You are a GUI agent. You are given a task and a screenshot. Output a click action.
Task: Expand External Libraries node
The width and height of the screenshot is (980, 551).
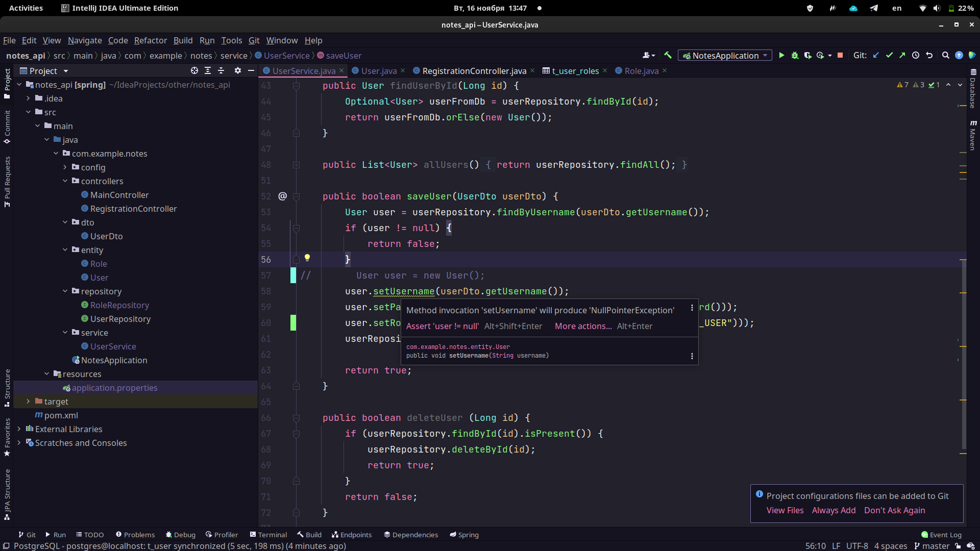click(19, 429)
